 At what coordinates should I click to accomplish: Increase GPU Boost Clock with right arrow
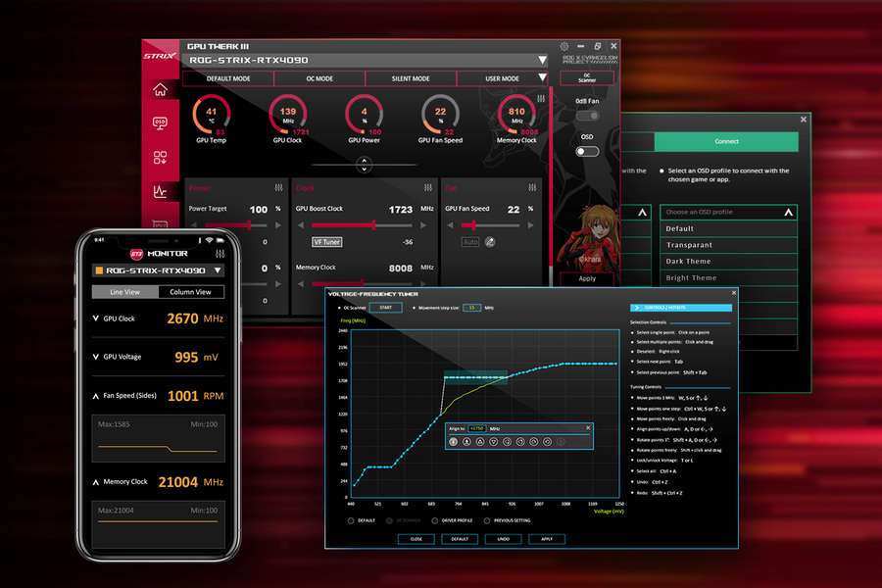423,225
